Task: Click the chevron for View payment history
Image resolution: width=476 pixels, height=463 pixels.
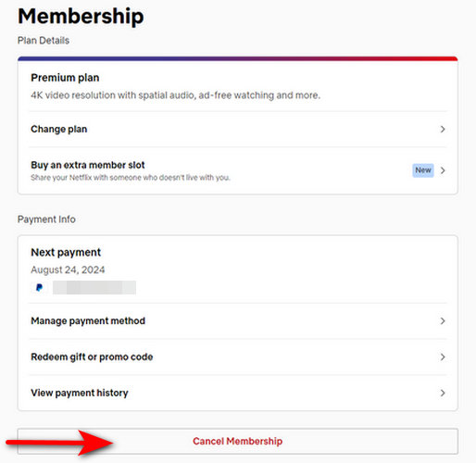Action: [443, 393]
